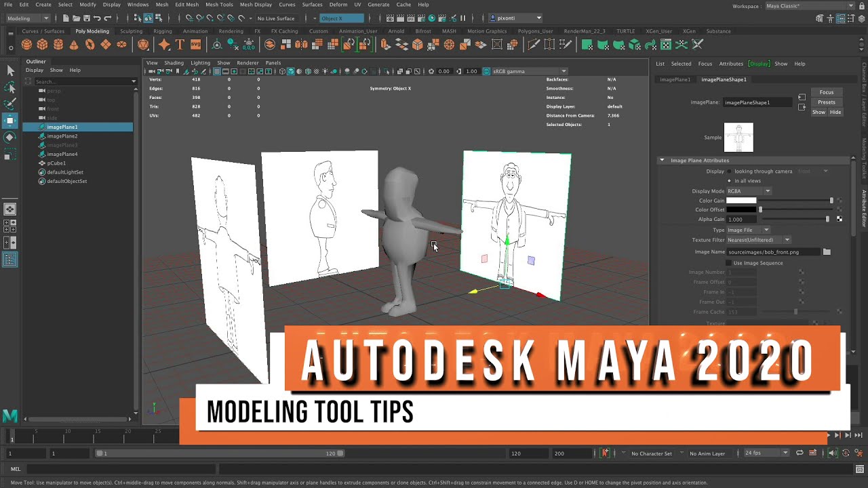Click the Show button in Attribute Editor
Screen dimensions: 868x488
point(819,113)
